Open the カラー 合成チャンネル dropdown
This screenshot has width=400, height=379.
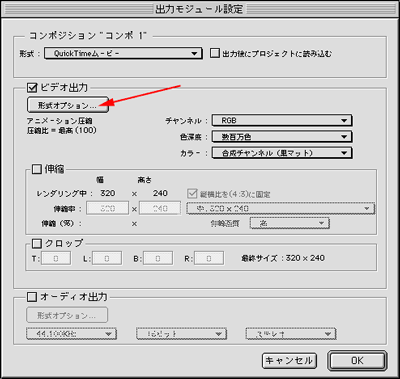coord(282,153)
